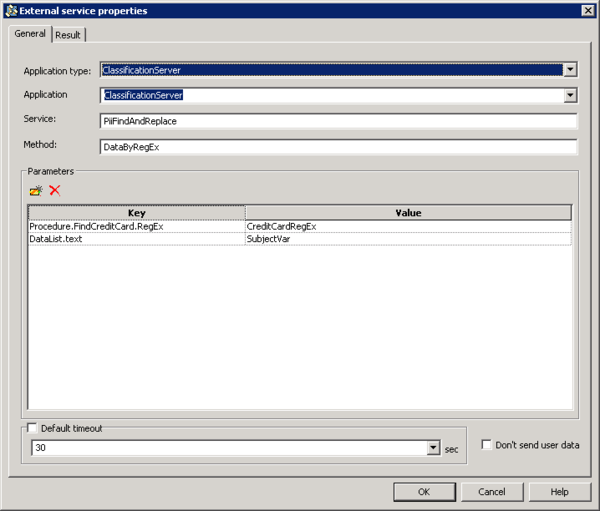Open the timeout seconds dropdown
Viewport: 600px width, 511px height.
click(433, 447)
